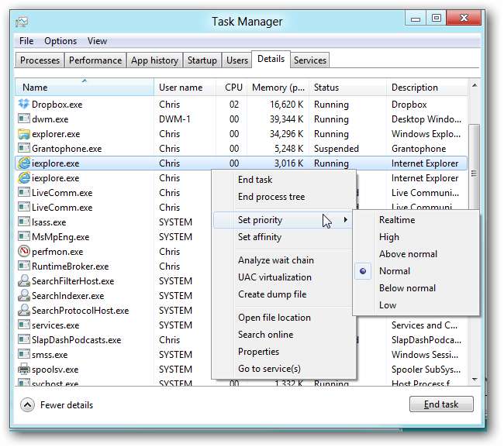Click the perfmon.exe icon

pyautogui.click(x=24, y=251)
